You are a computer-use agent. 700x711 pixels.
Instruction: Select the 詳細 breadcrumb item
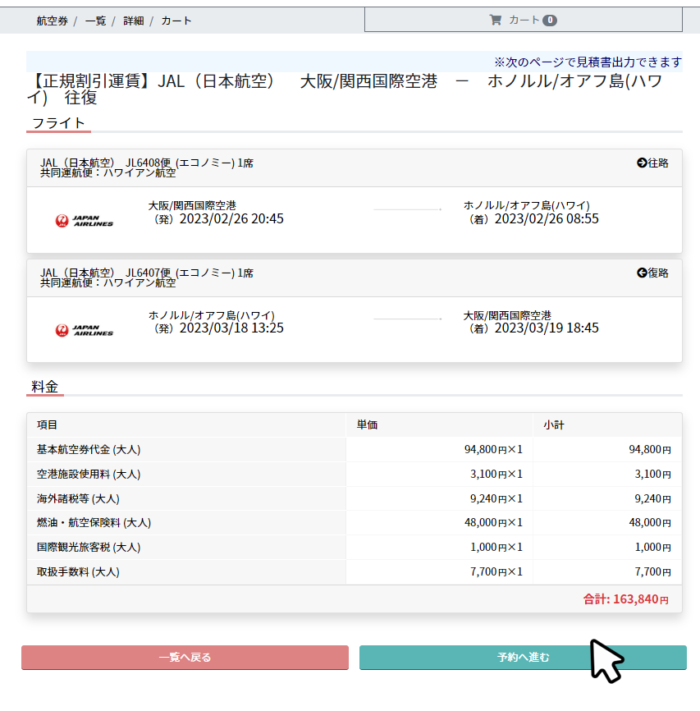pos(133,20)
